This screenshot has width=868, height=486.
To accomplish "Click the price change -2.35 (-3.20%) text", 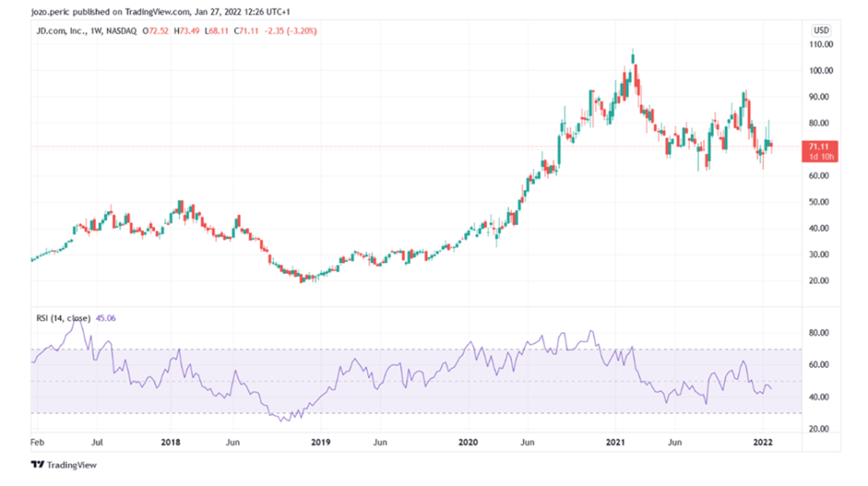I will click(288, 31).
